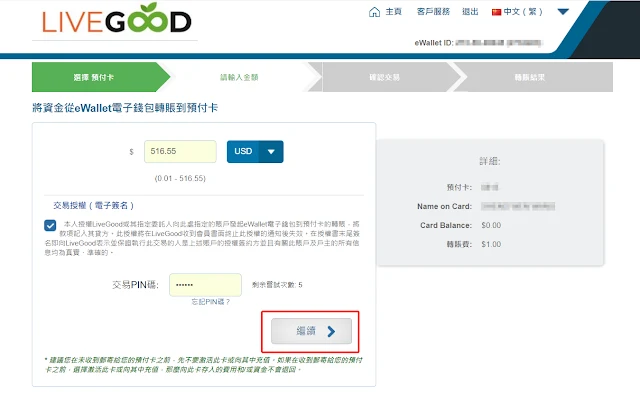Screen dimensions: 640x394
Task: Expand the blue triangle header dropdown
Action: coord(563,12)
